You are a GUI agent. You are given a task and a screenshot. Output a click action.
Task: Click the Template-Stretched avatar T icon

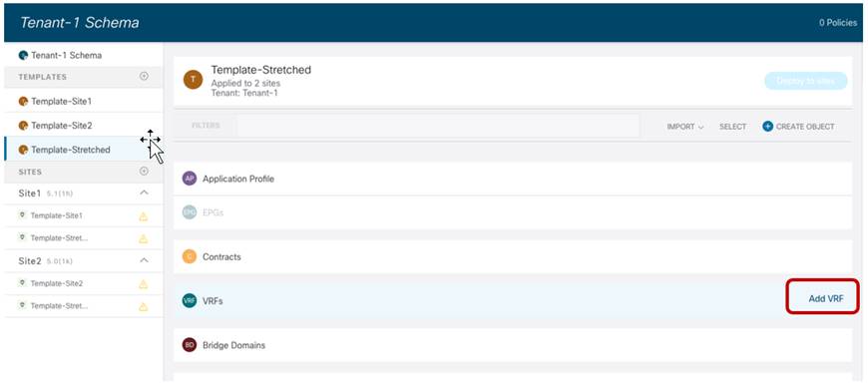pos(193,80)
